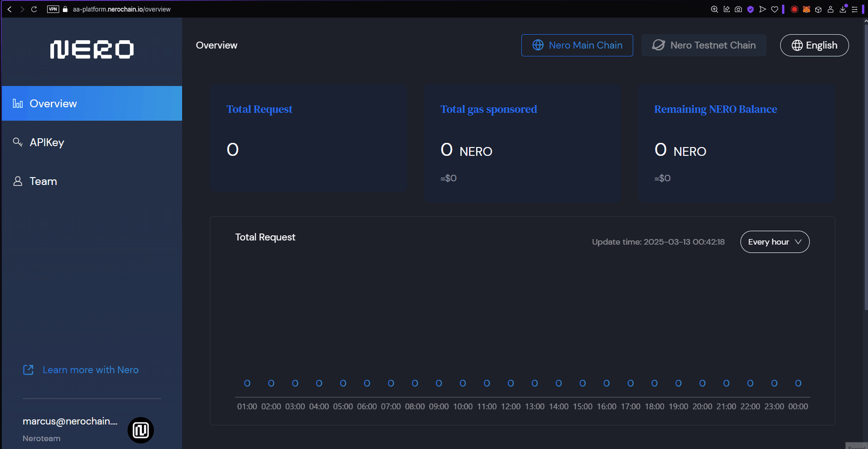This screenshot has width=868, height=449.
Task: Click the red record extension icon
Action: (x=795, y=9)
